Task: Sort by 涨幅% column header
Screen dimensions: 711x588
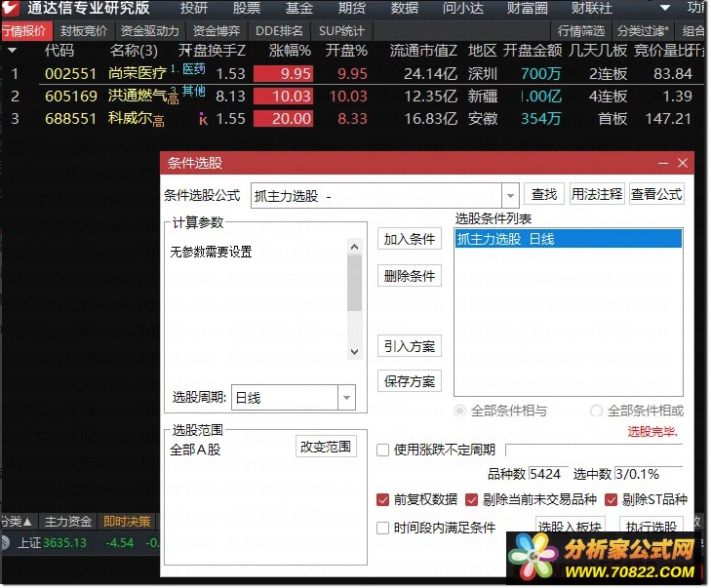Action: click(290, 51)
